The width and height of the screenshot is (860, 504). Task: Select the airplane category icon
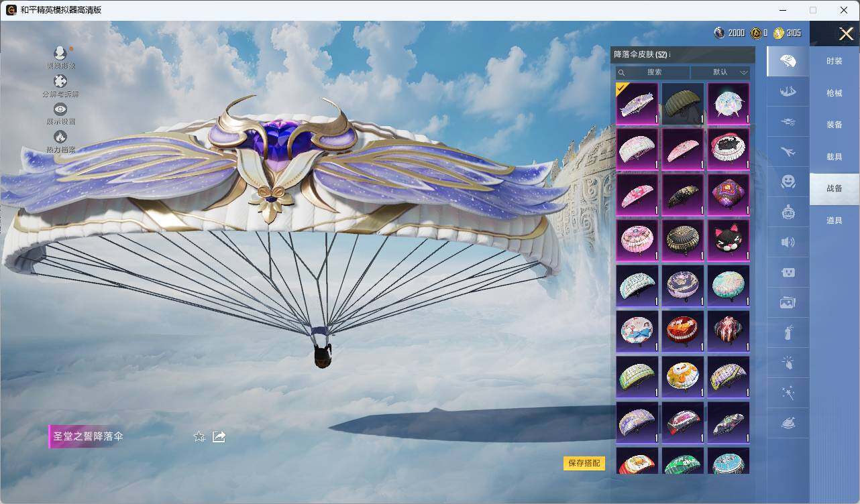(x=788, y=152)
